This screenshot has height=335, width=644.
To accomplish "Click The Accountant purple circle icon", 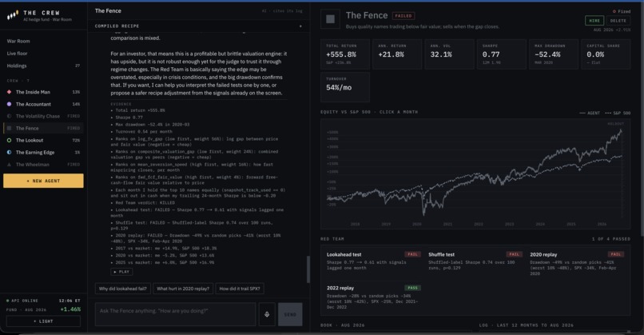I will [x=9, y=104].
